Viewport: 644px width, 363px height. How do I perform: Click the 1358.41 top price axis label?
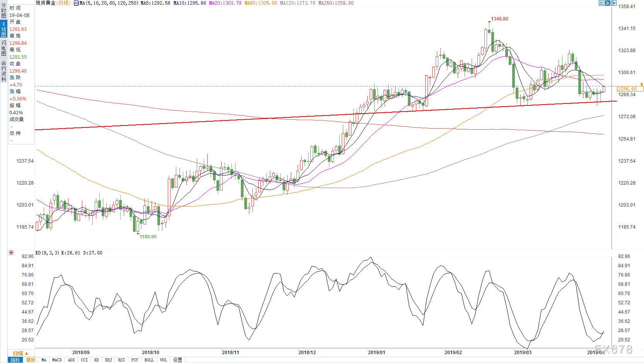point(627,7)
